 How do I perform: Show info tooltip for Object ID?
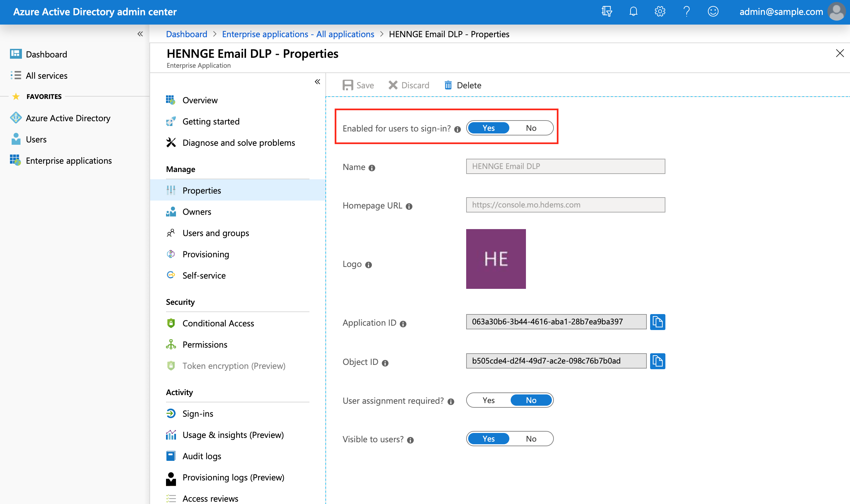click(385, 363)
